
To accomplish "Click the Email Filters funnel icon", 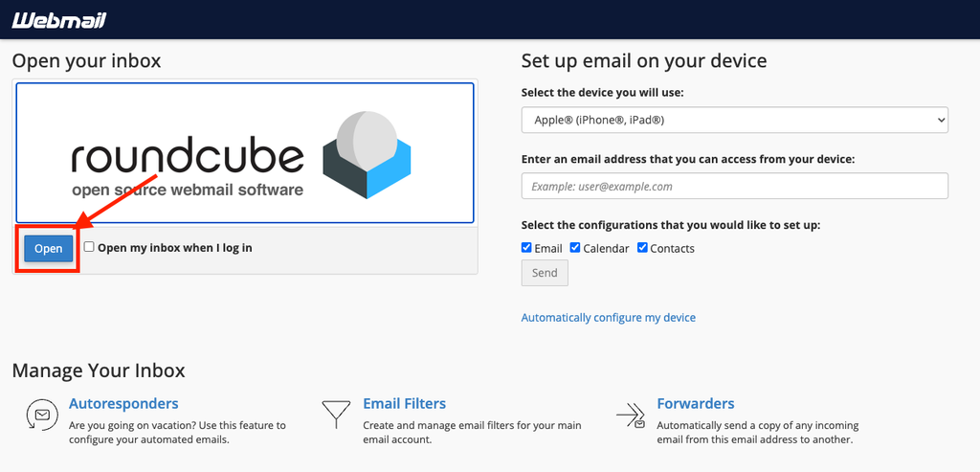I will [336, 415].
